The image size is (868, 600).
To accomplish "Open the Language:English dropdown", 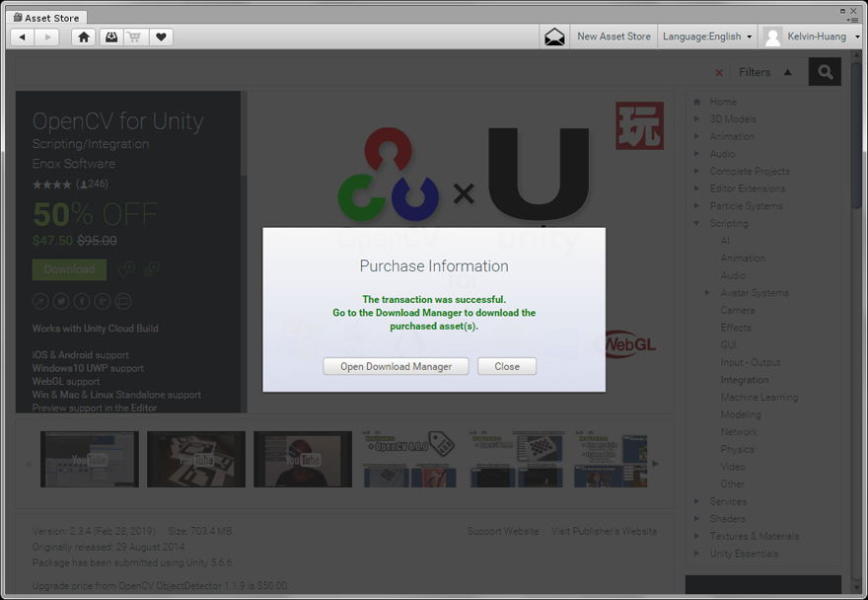I will pos(707,37).
